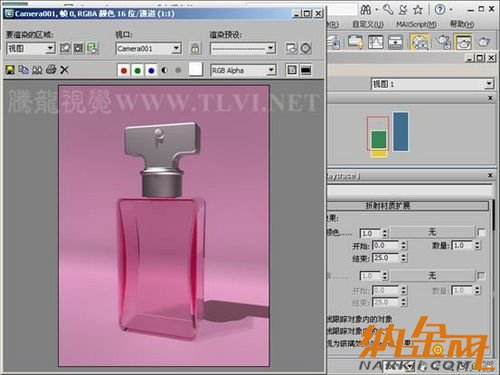Toggle UI overlay button beside RGB Alpha

click(292, 70)
